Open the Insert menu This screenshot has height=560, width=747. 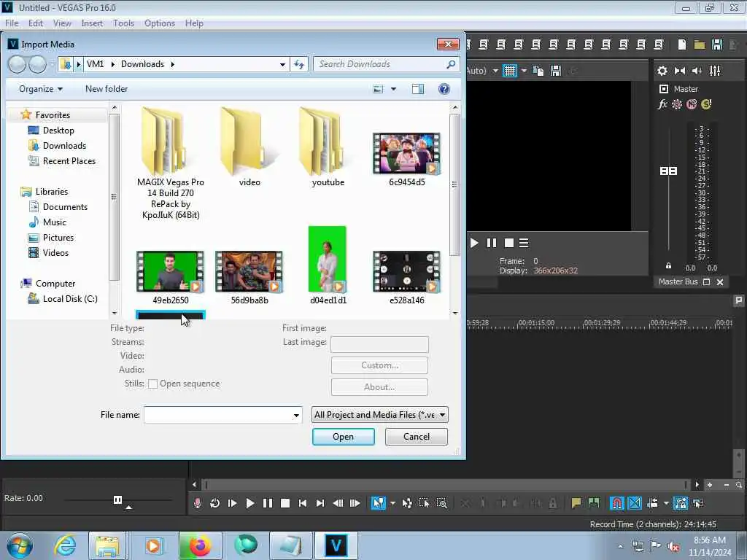pyautogui.click(x=92, y=23)
